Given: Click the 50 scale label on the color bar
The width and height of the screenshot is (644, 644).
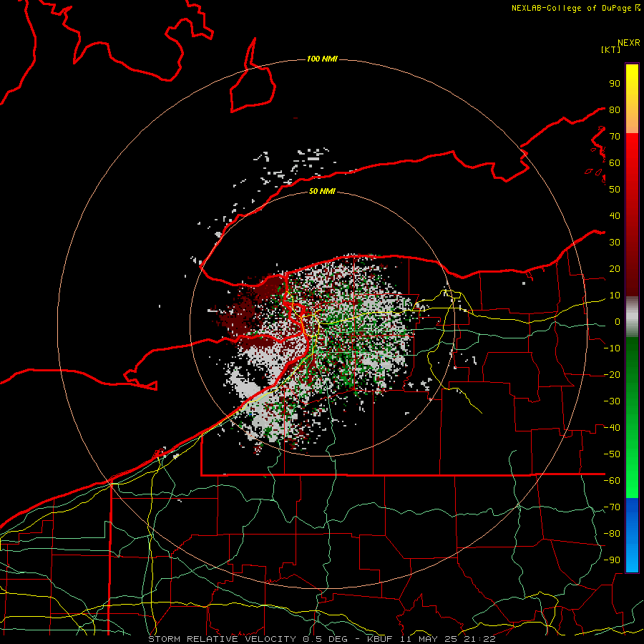Looking at the screenshot, I should (615, 190).
